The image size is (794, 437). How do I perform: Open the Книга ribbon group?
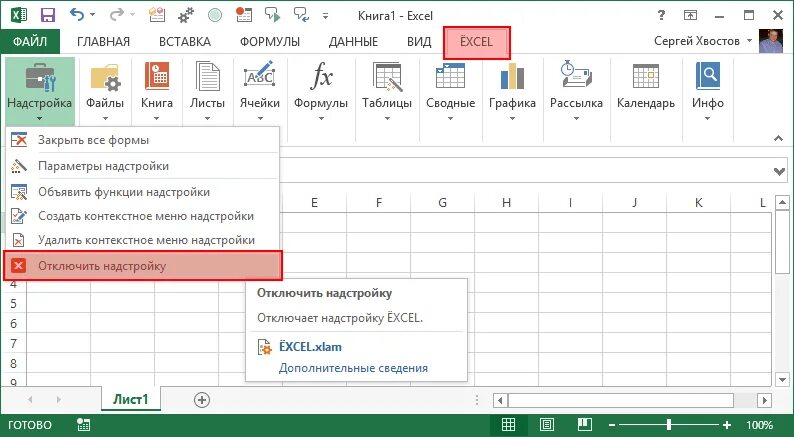point(157,91)
